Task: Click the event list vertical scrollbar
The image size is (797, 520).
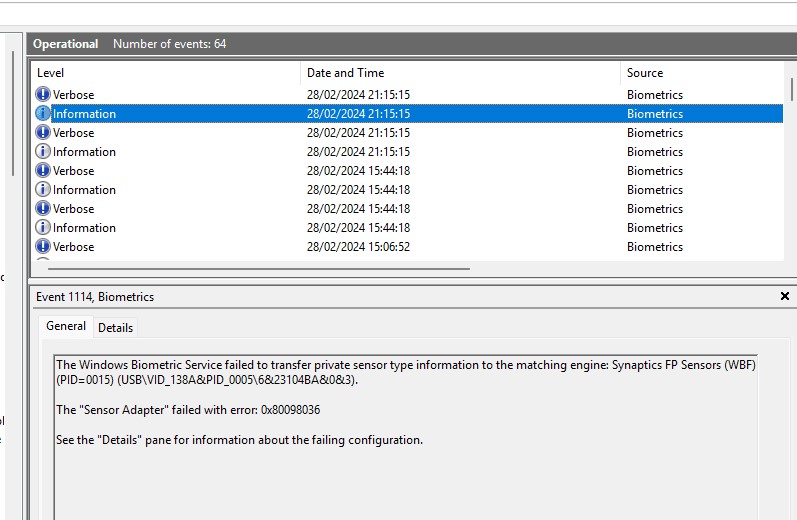Action: (791, 89)
